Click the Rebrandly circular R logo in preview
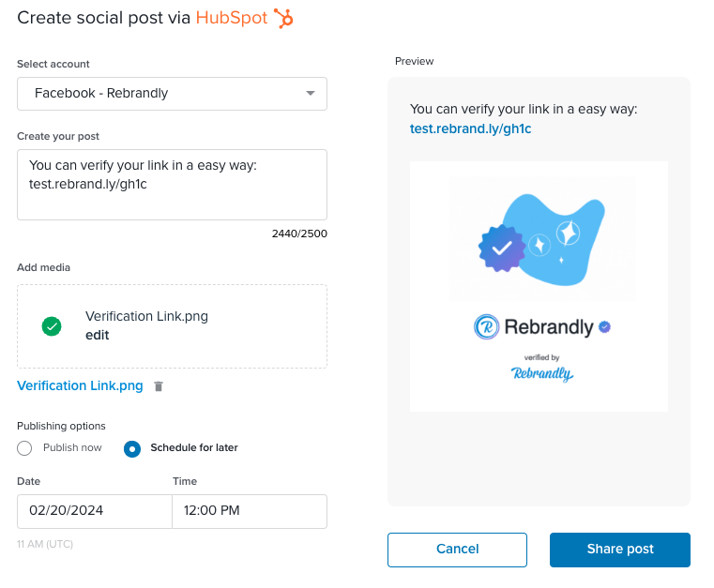This screenshot has height=588, width=714. pyautogui.click(x=486, y=326)
